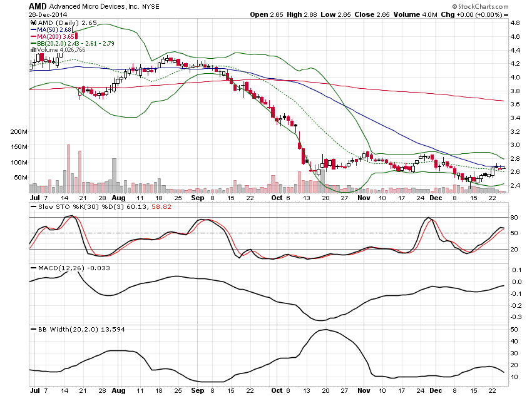Click the High 2.68 value
The width and height of the screenshot is (532, 396).
pos(302,14)
